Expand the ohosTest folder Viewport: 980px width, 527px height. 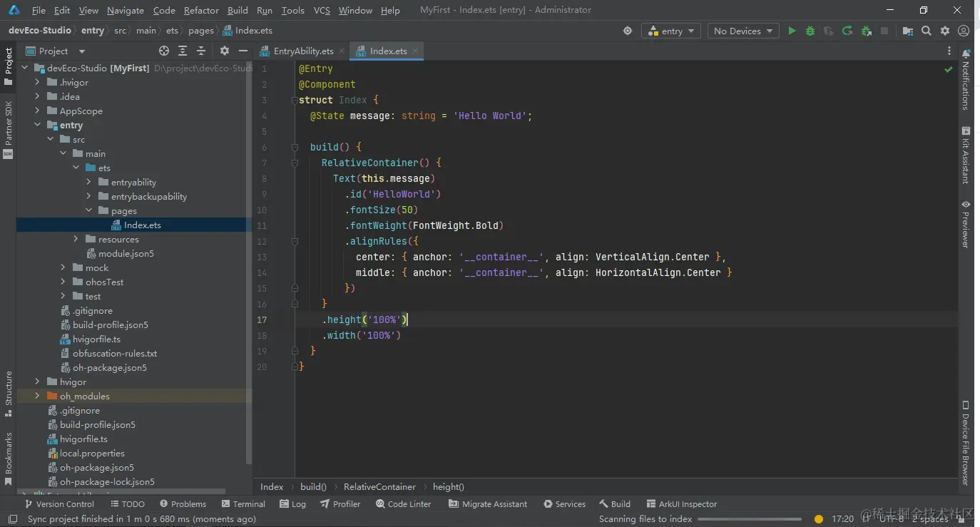pos(63,282)
